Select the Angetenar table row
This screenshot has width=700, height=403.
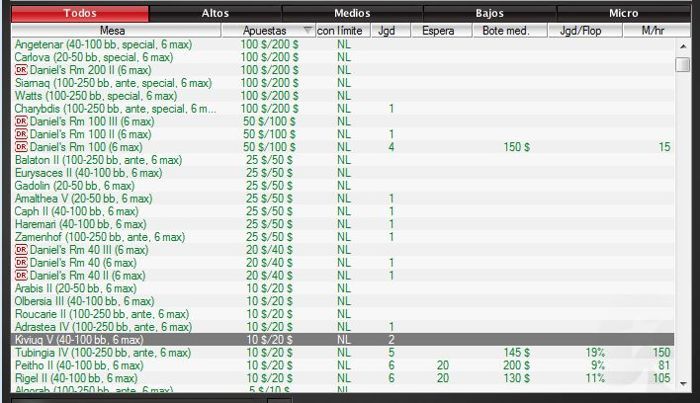(x=343, y=44)
